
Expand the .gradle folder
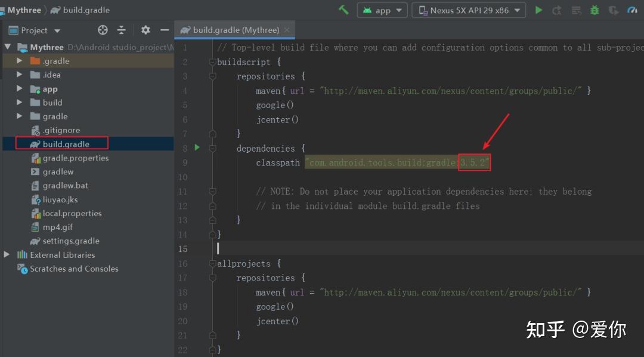[19, 61]
